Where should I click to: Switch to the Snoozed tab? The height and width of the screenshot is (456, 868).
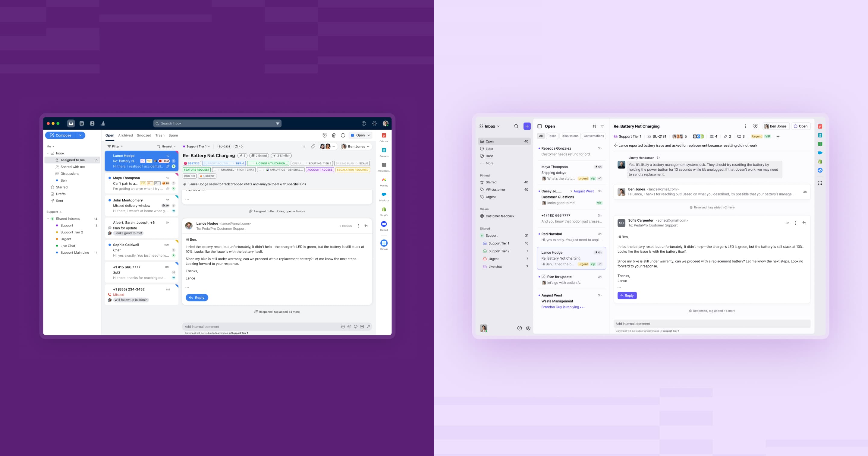point(144,135)
